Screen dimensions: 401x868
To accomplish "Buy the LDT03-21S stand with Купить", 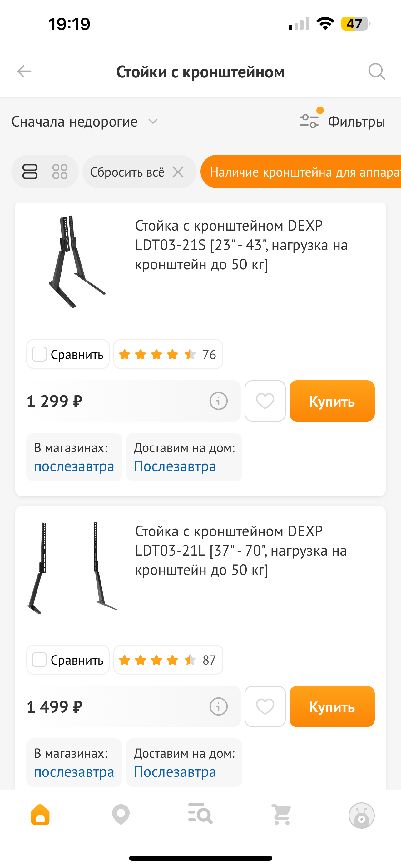I will [x=332, y=401].
